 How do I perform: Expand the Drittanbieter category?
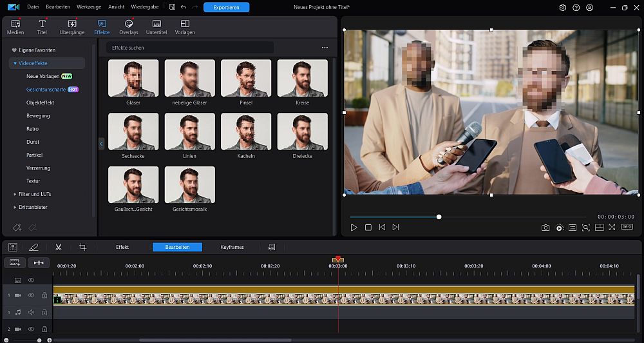[x=15, y=207]
